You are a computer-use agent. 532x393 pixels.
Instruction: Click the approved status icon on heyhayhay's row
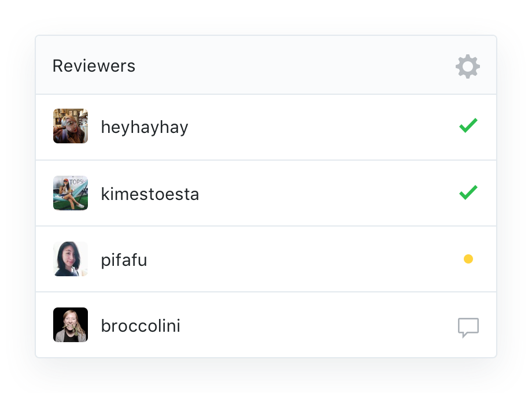tap(469, 126)
